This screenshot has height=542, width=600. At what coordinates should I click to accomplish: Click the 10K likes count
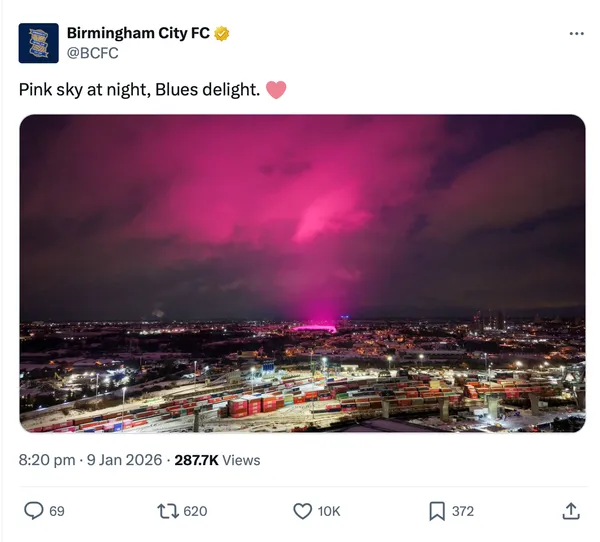pos(329,511)
